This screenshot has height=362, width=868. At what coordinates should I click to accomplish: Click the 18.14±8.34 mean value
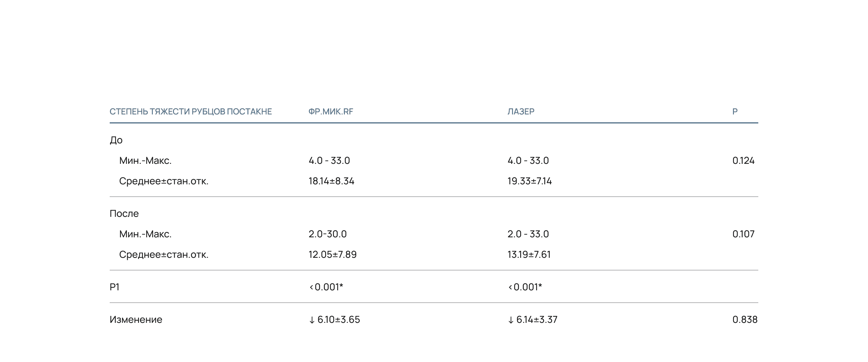pos(331,181)
